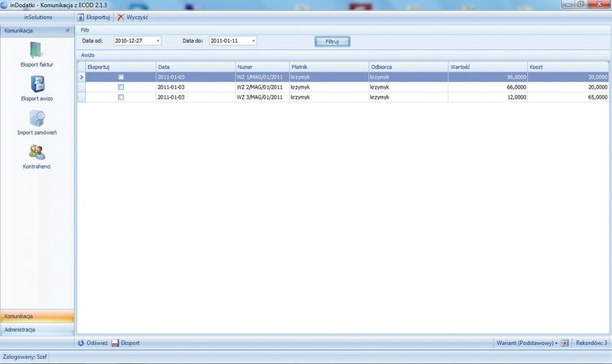Click the value 66,0000 cell
The image size is (612, 364).
click(x=488, y=87)
